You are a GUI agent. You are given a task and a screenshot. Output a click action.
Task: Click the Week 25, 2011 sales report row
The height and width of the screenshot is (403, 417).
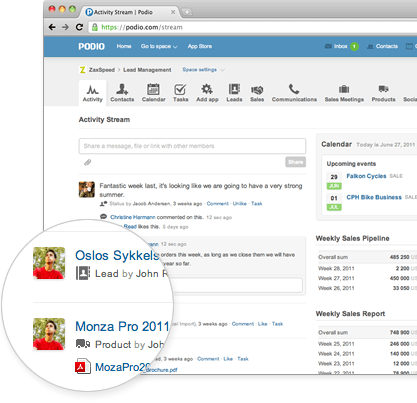click(x=367, y=344)
